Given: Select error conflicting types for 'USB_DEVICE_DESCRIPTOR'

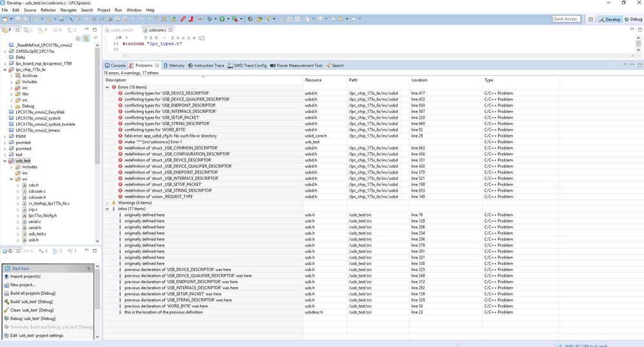Looking at the screenshot, I should coord(167,94).
